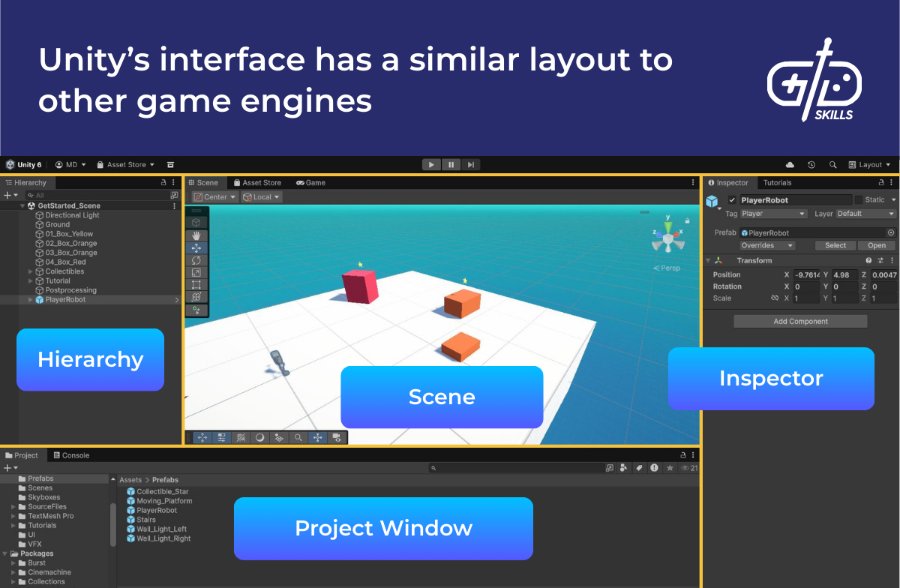This screenshot has width=900, height=588.
Task: Click the Unity cloud services icon
Action: 791,164
